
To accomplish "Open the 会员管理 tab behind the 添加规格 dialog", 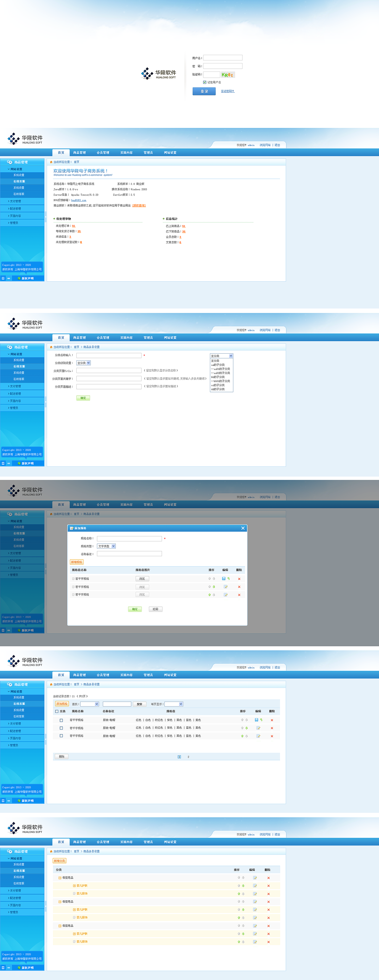I will [x=103, y=504].
